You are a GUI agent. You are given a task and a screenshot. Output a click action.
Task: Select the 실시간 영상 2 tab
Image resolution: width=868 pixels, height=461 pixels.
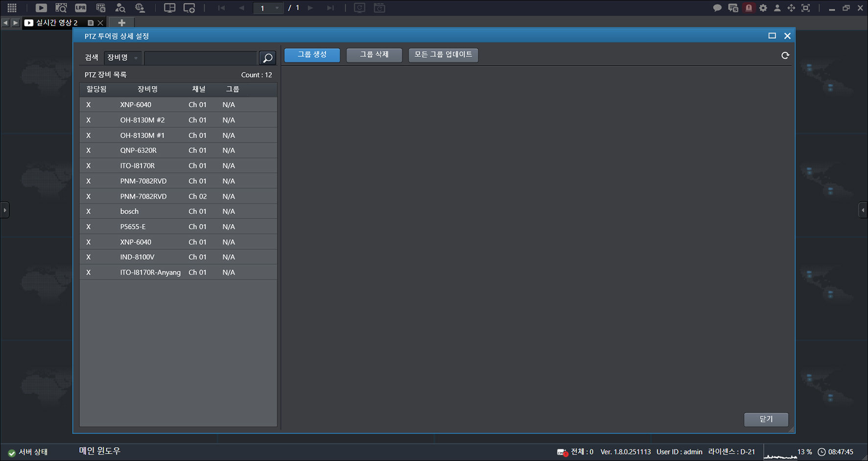tap(56, 23)
